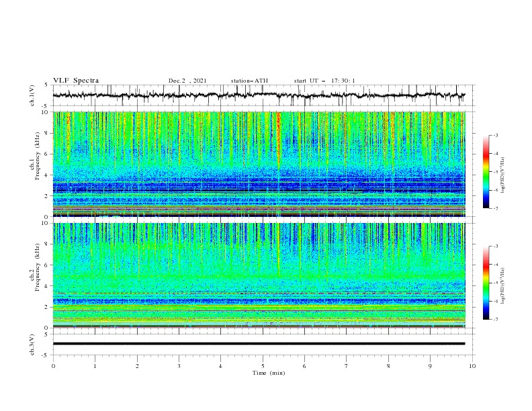
Task: Click the '-7' tick on ch.2 colorbar
Action: click(495, 320)
